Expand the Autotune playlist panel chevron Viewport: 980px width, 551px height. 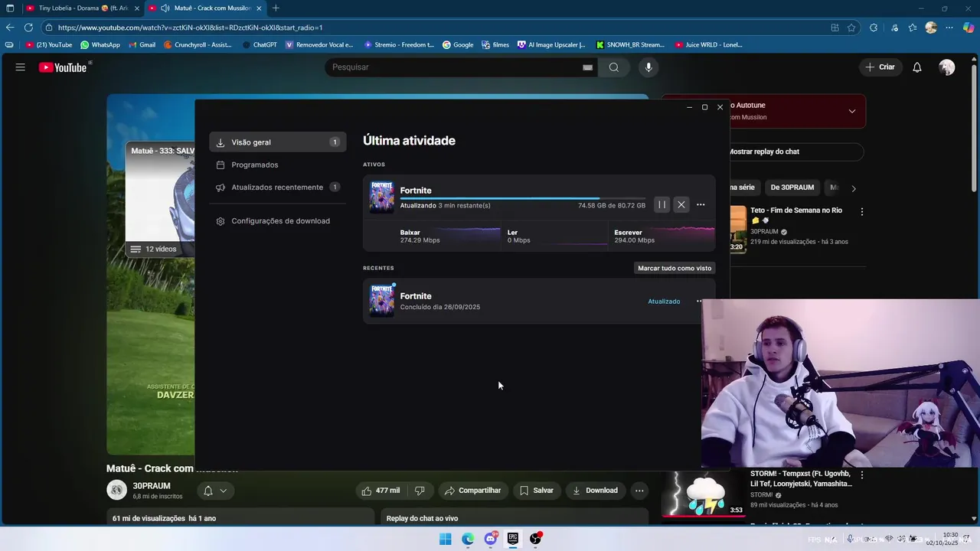click(x=852, y=111)
